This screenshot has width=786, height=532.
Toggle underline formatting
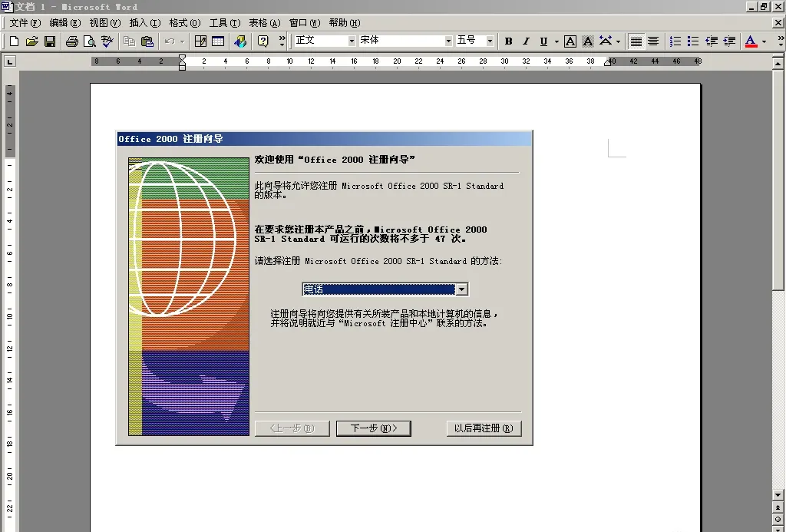[543, 41]
